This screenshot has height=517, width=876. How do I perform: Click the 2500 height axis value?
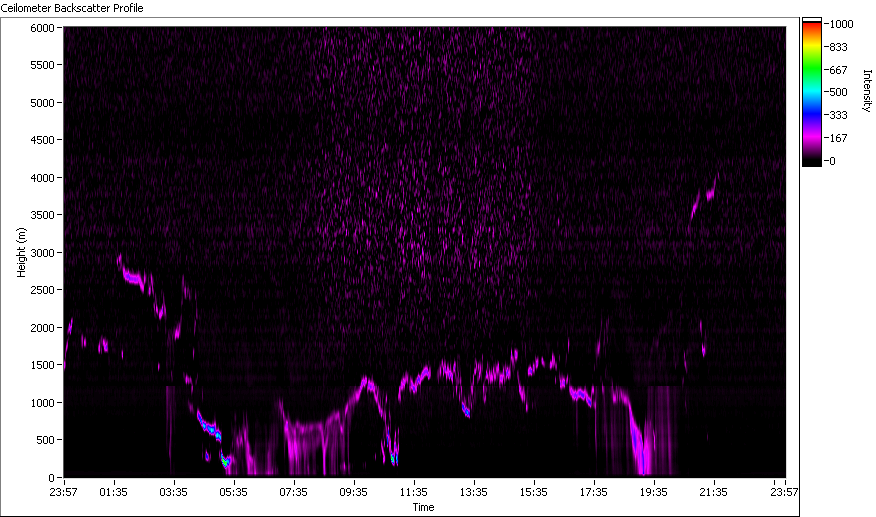tap(42, 290)
